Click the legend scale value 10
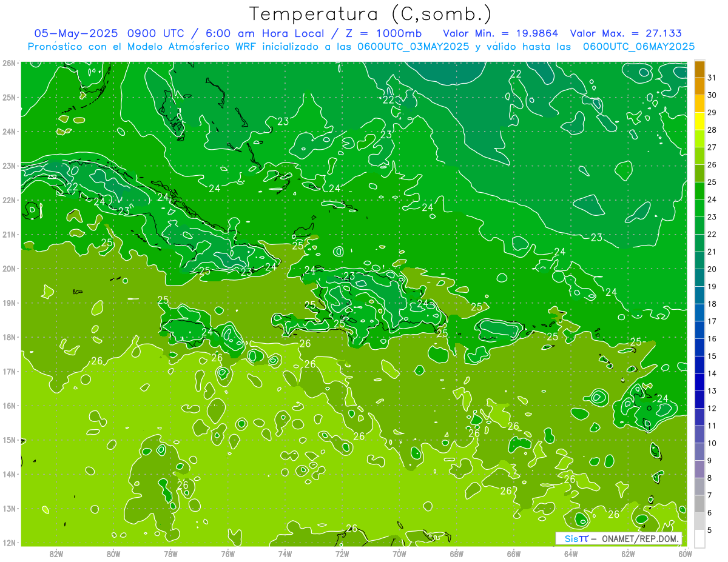The image size is (728, 562). click(x=712, y=443)
